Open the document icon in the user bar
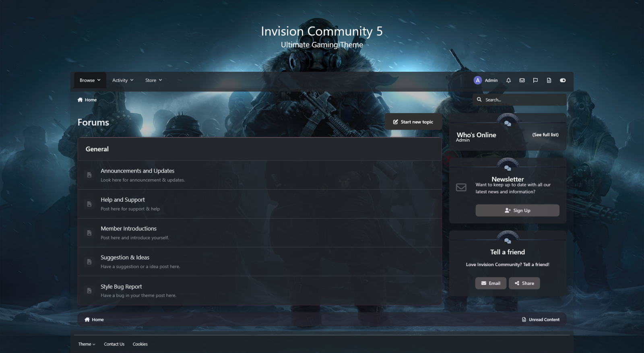Screen dimensions: 644x353 pos(549,81)
